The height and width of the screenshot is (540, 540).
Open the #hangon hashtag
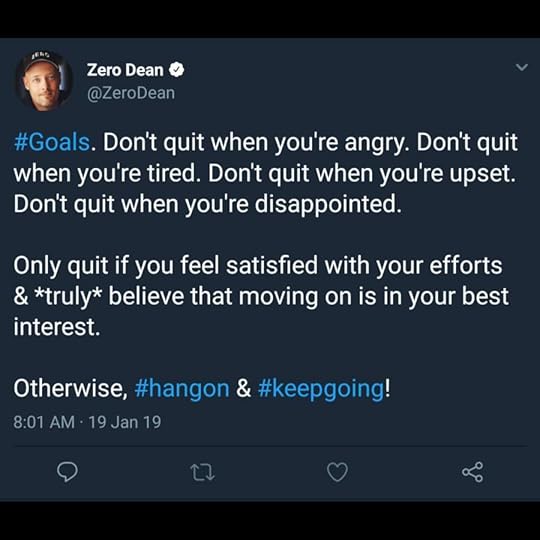(x=182, y=388)
